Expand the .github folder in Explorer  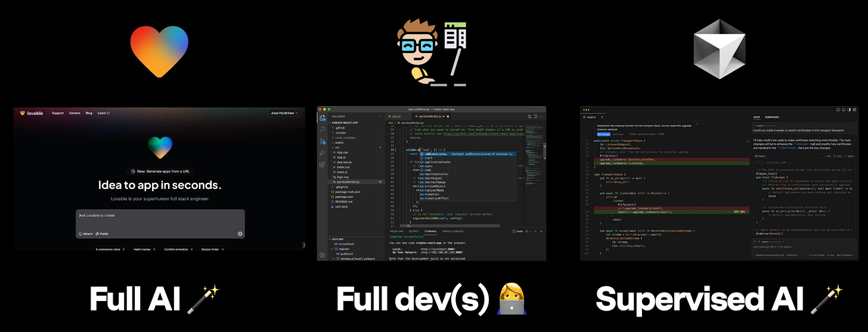coord(339,128)
